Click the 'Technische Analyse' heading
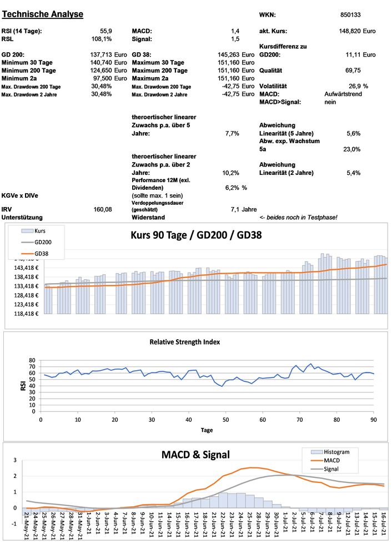Viewport: 392px width, 554px height. tap(43, 14)
